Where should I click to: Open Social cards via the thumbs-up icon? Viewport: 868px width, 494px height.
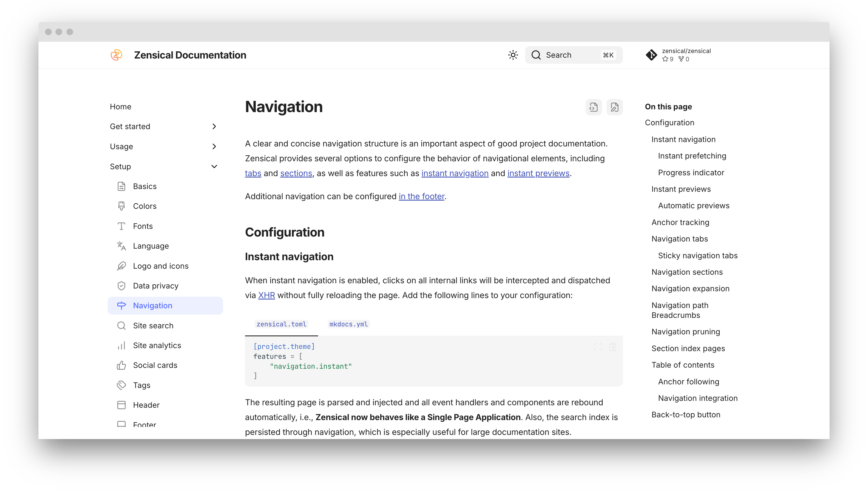(121, 365)
